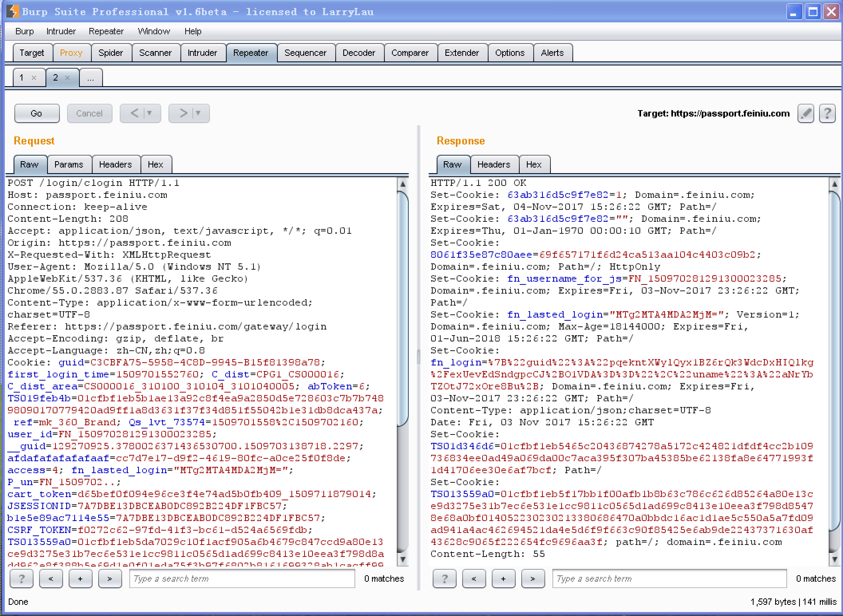Go forward in request history

[183, 113]
